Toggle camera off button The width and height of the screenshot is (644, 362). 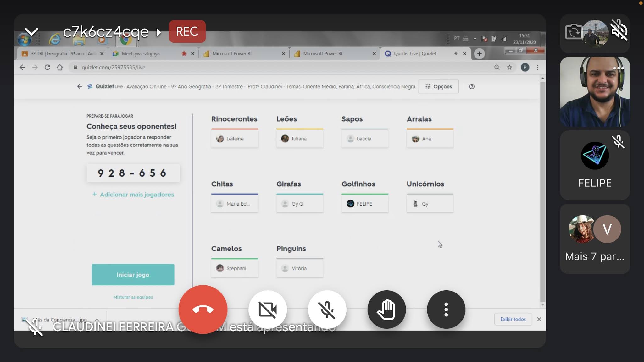pos(268,310)
